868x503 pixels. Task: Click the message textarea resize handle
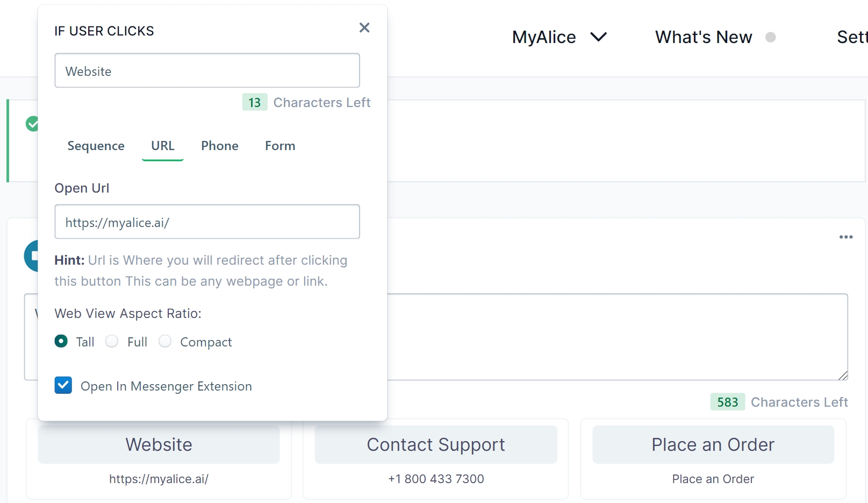(843, 376)
